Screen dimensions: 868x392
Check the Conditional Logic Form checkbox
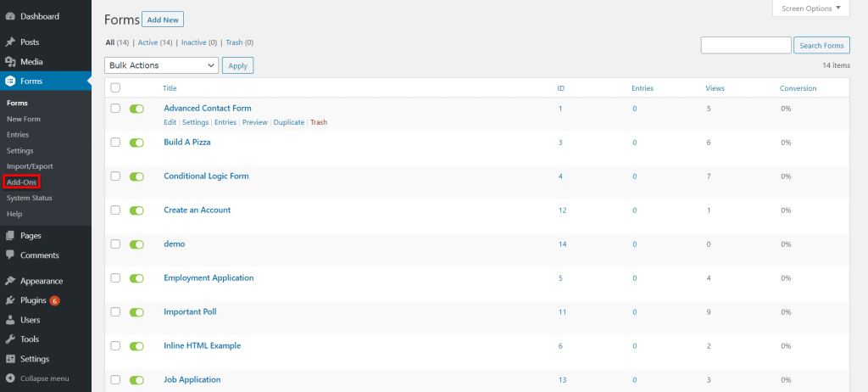tap(115, 176)
